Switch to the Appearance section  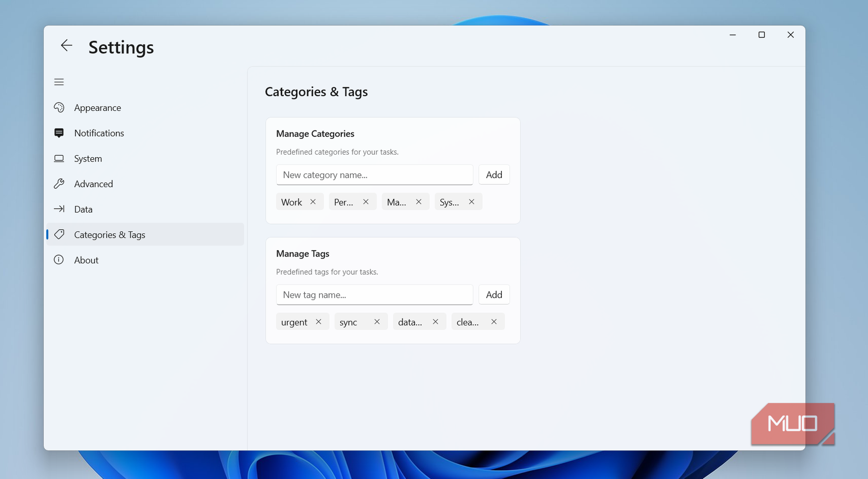(97, 107)
